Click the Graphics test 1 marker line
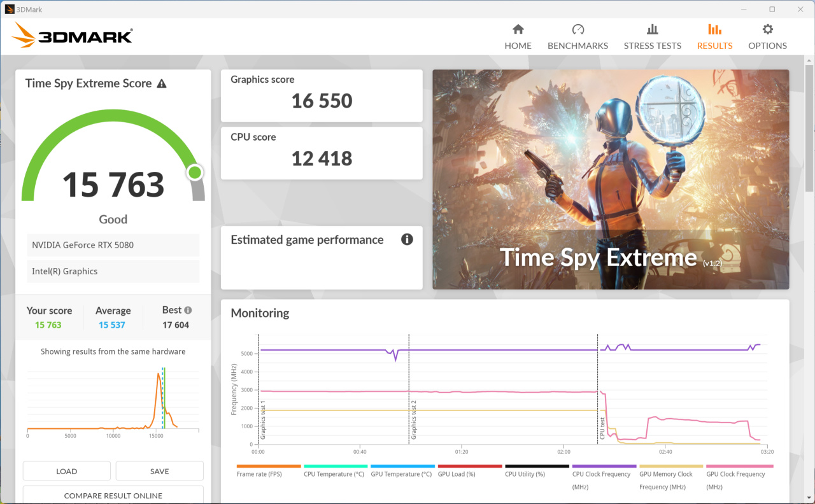 point(259,389)
